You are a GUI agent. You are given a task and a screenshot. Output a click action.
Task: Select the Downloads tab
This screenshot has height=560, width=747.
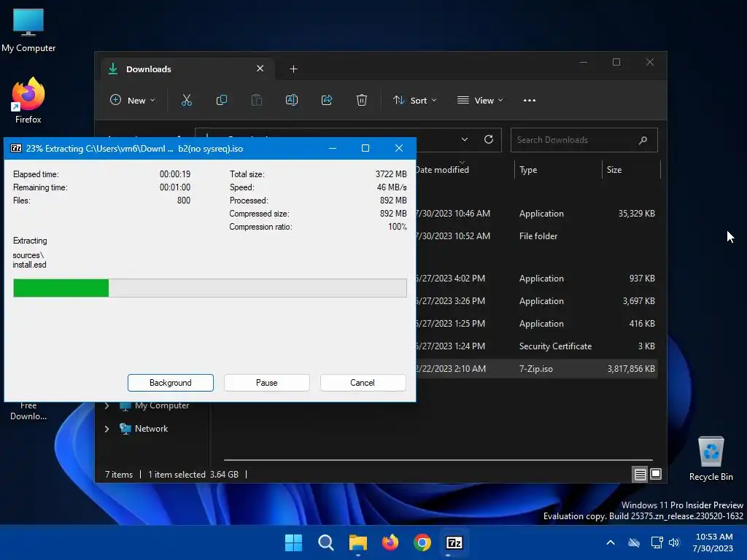pos(187,69)
